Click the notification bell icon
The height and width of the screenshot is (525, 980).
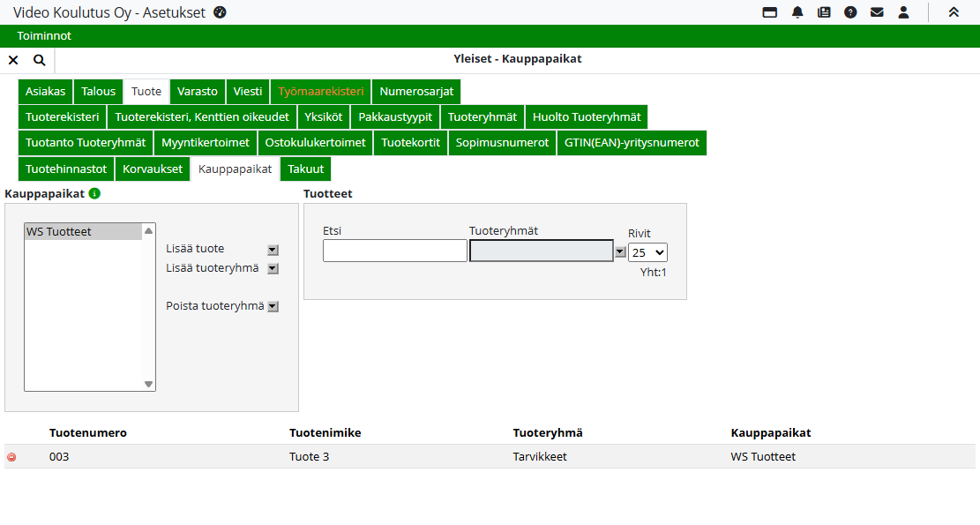click(797, 12)
